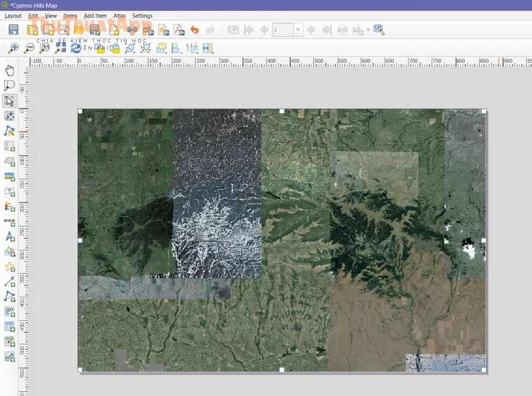Image resolution: width=532 pixels, height=396 pixels.
Task: Click the satellite map item on canvas
Action: point(281,240)
